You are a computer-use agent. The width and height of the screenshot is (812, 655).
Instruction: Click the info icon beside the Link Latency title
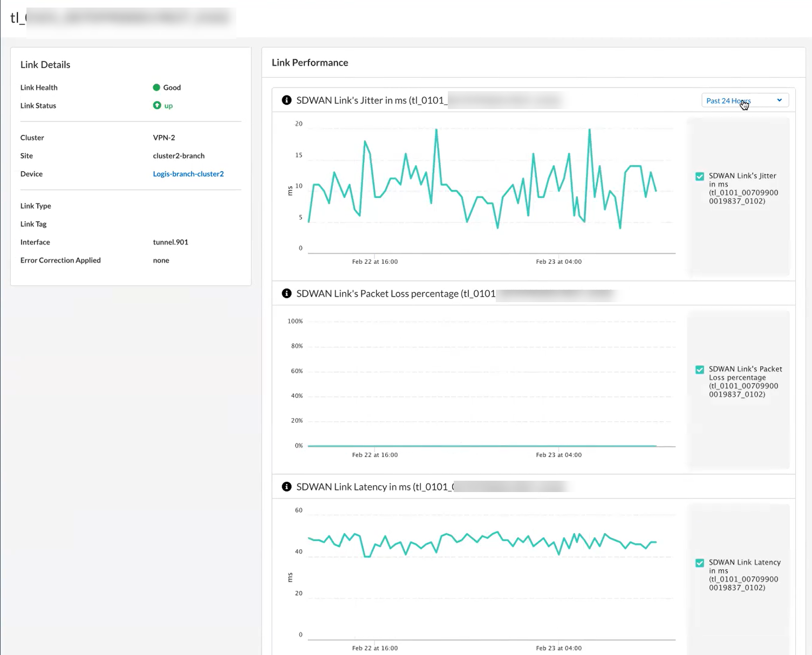[x=286, y=487]
